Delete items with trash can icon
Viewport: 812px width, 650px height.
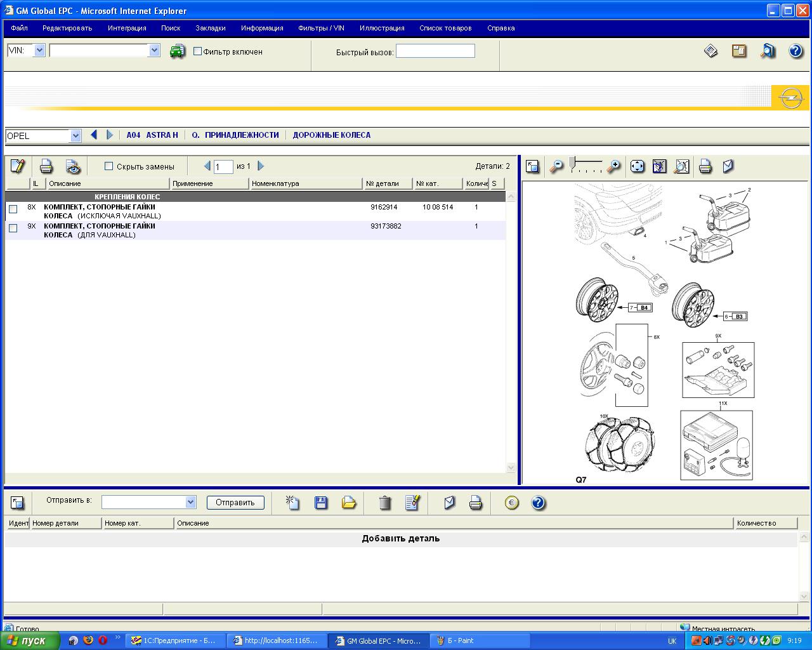[384, 503]
